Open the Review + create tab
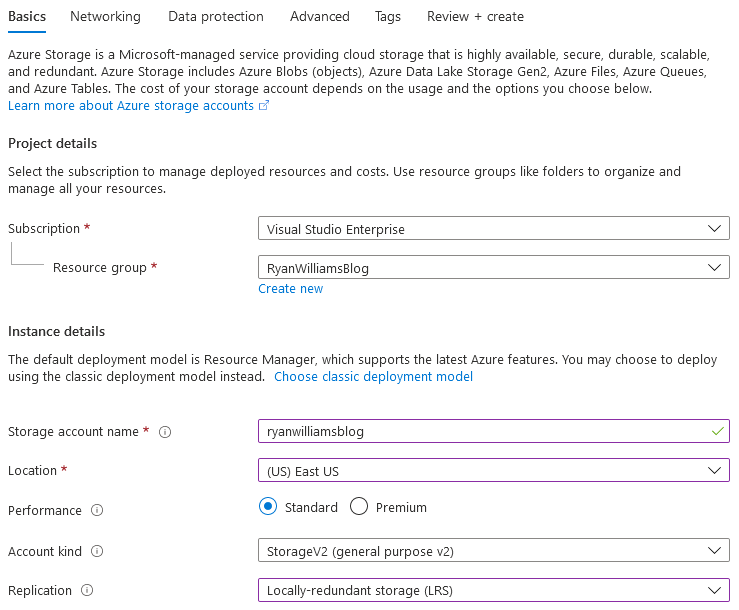Viewport: 739px width, 610px height. tap(475, 16)
